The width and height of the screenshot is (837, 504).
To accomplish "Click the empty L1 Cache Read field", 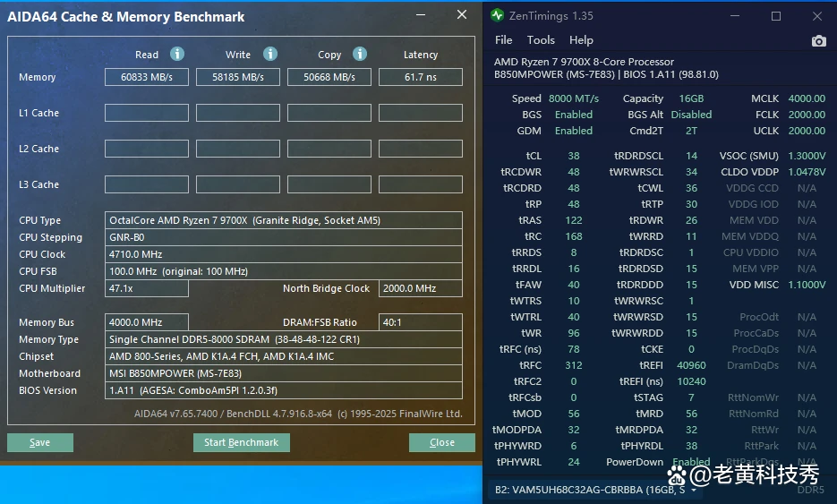I will pyautogui.click(x=147, y=113).
